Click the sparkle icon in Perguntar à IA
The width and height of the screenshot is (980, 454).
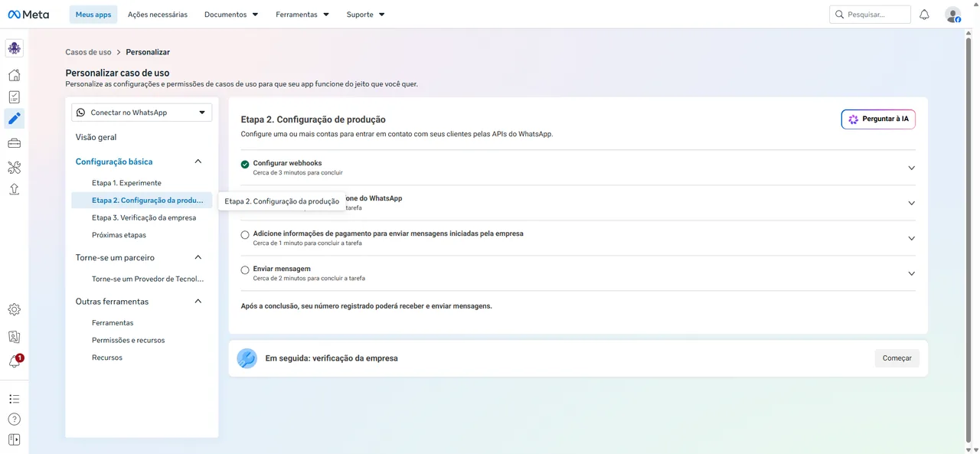[854, 119]
